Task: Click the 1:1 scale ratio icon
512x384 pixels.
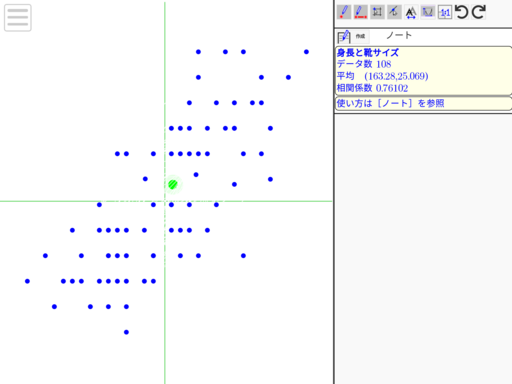Action: (x=445, y=12)
